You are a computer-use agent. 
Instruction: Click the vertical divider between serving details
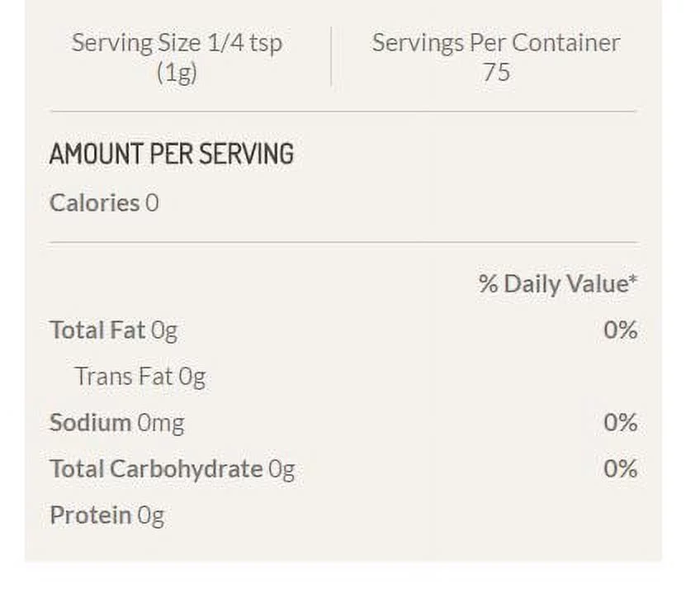(x=331, y=56)
